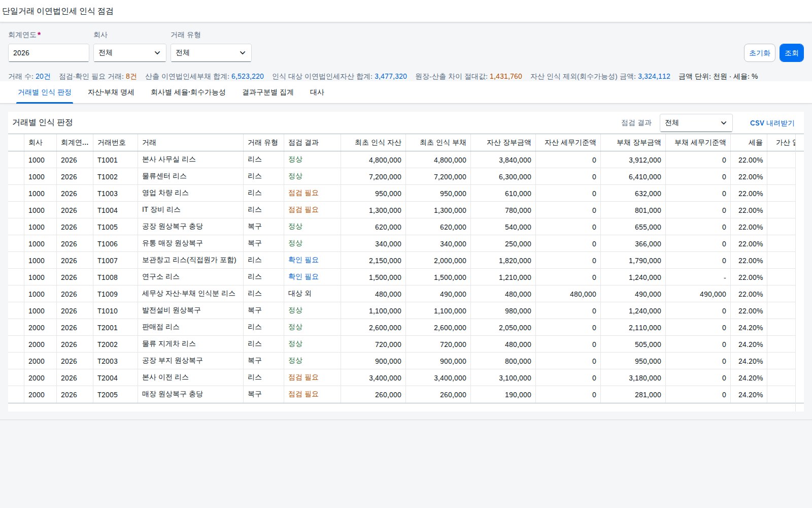
Task: Open the 거래 유형 filter dropdown
Action: point(211,53)
